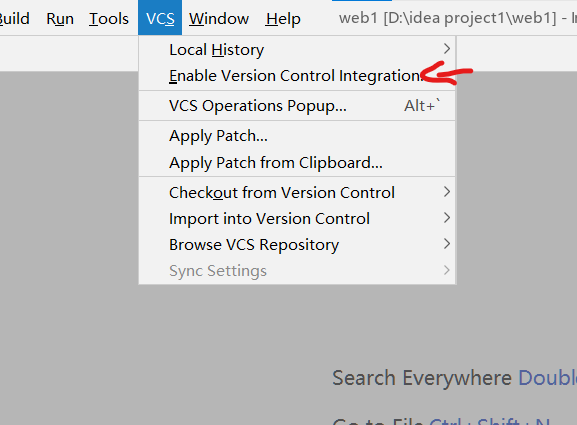577x425 pixels.
Task: Open the Tools menu
Action: point(109,18)
